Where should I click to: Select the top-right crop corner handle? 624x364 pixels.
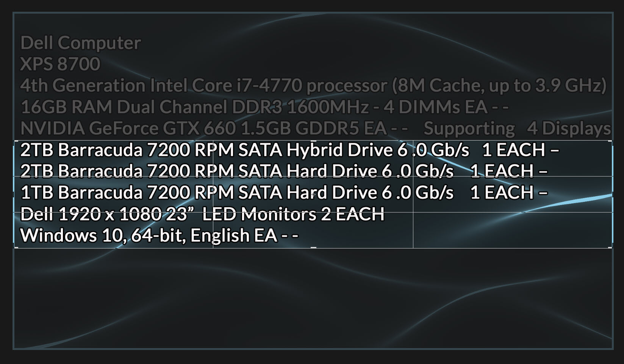[611, 142]
